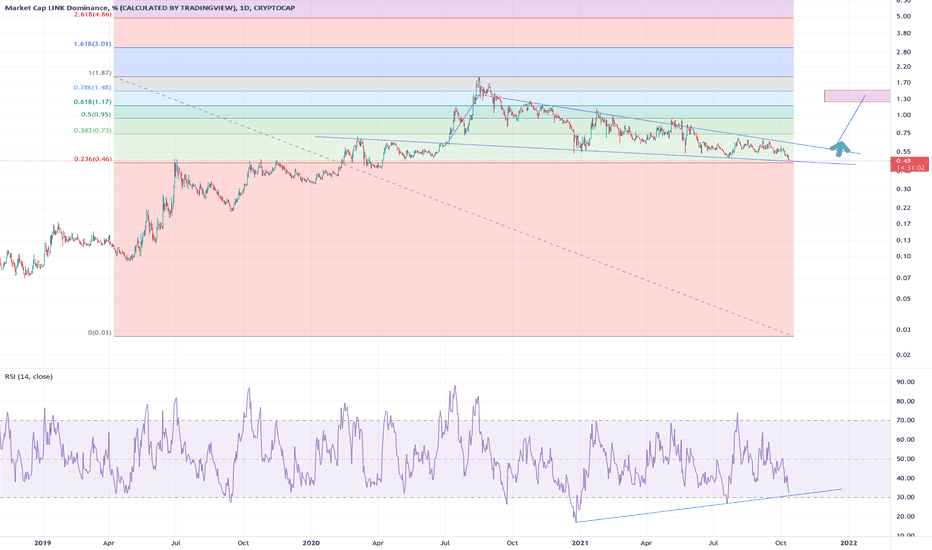
Task: Click the 0.22 price axis value
Action: [903, 208]
